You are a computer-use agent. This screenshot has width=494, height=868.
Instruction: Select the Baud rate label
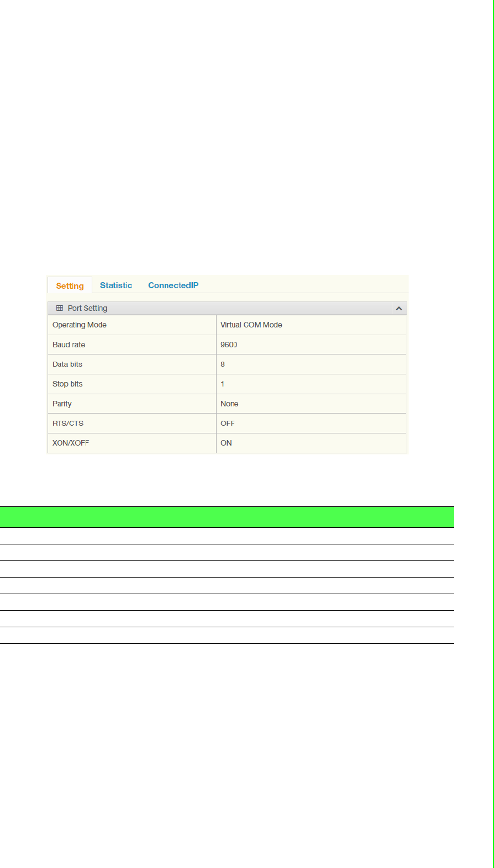pos(69,345)
